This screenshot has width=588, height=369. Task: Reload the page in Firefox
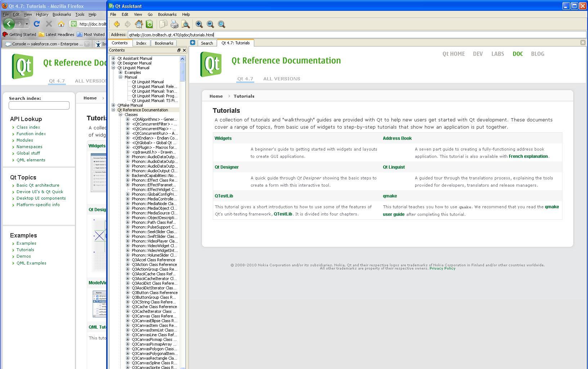click(36, 24)
